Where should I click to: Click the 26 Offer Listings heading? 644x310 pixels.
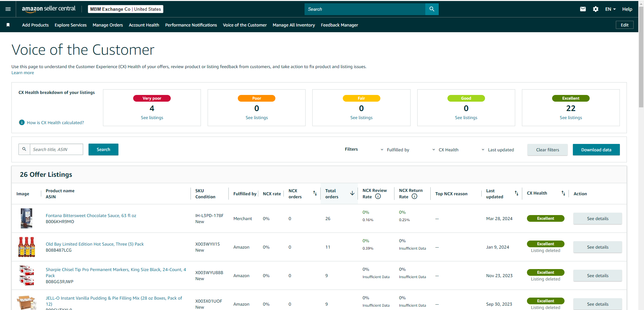(46, 174)
